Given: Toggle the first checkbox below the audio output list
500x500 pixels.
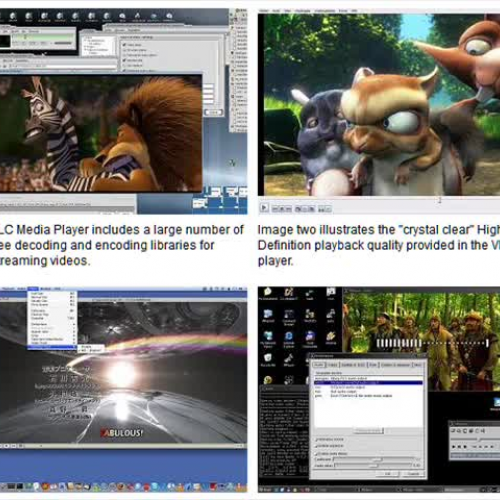Looking at the screenshot, I should pyautogui.click(x=316, y=440).
